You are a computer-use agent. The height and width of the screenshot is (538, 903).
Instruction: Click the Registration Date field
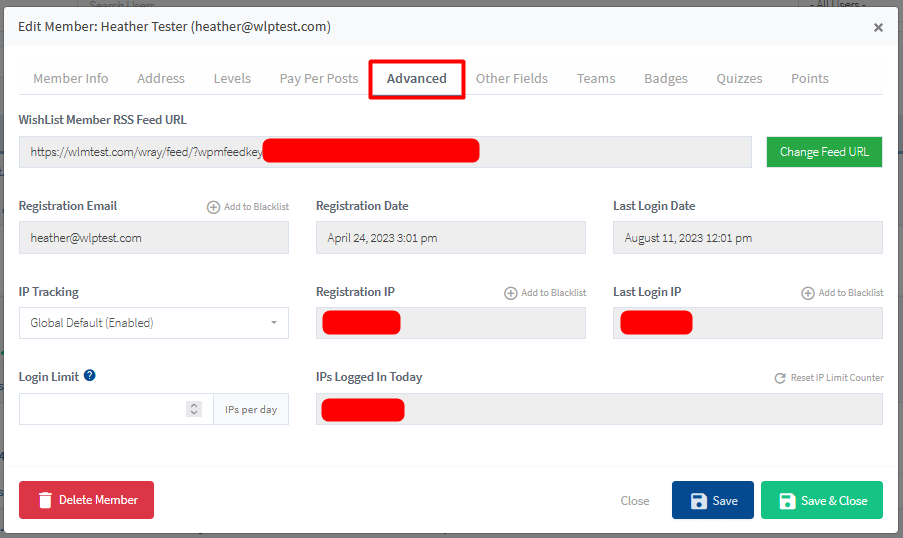(x=450, y=238)
